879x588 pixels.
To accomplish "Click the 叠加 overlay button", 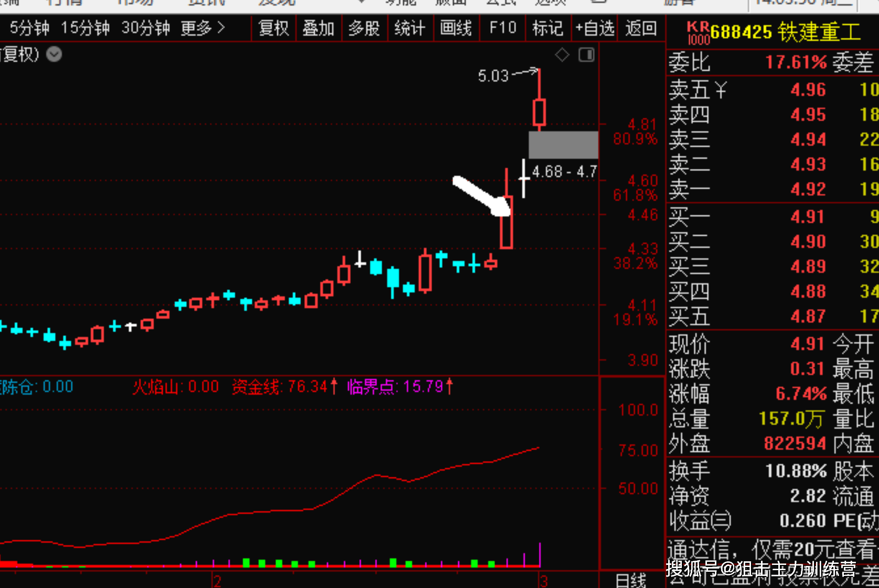I will point(319,28).
